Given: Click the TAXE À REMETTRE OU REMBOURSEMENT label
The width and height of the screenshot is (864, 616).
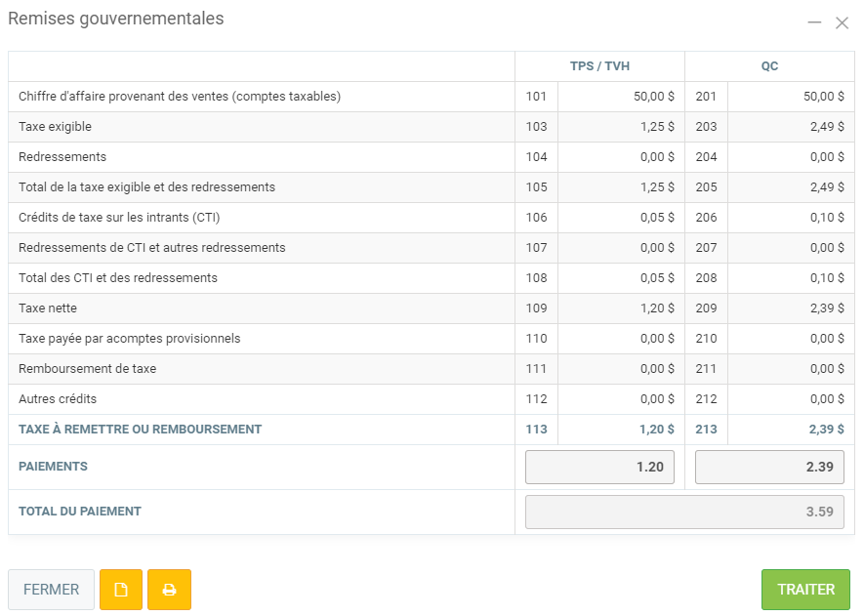Looking at the screenshot, I should (140, 430).
